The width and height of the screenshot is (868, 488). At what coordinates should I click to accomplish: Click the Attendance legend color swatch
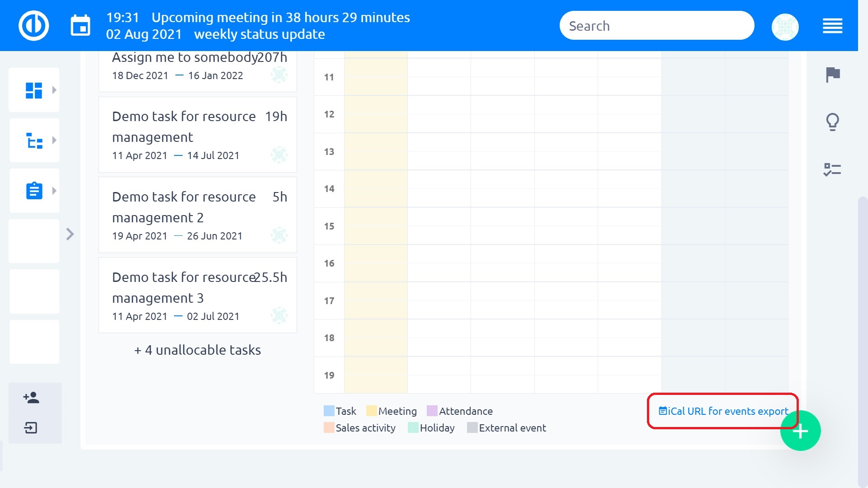[432, 411]
